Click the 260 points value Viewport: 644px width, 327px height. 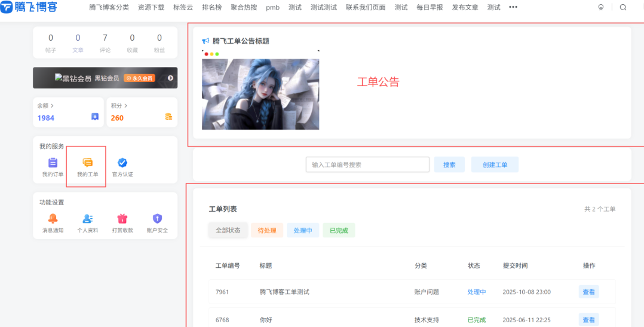click(x=117, y=118)
